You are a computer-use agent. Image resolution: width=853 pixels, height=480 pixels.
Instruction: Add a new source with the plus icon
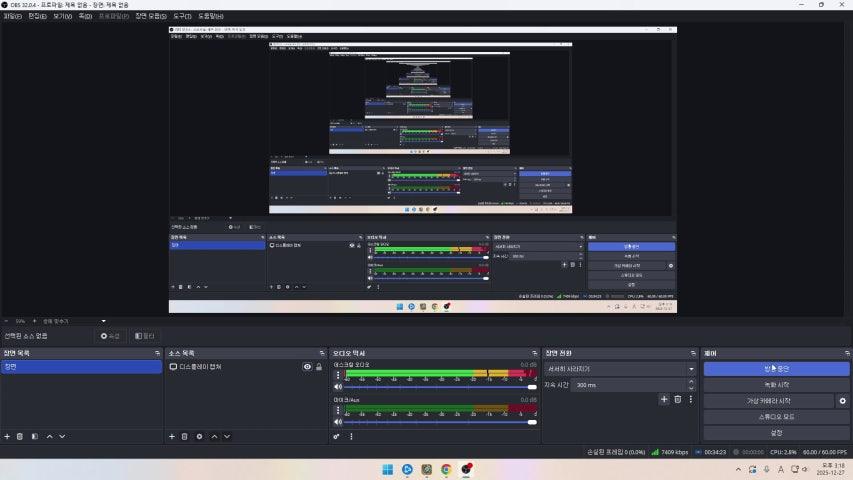[x=172, y=436]
